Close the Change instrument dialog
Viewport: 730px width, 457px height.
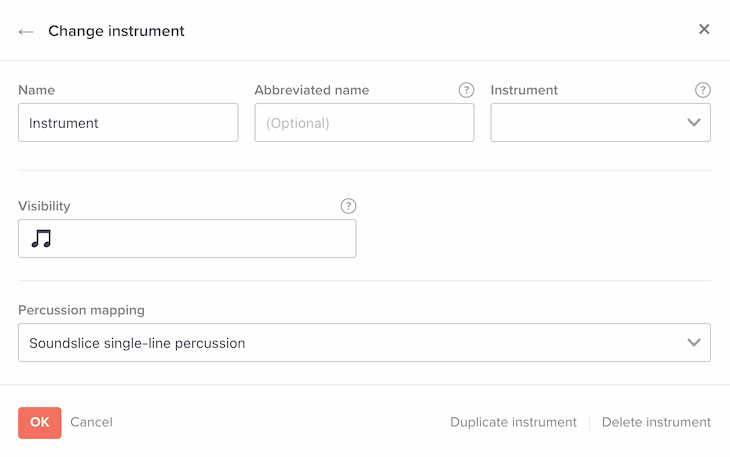pos(704,29)
